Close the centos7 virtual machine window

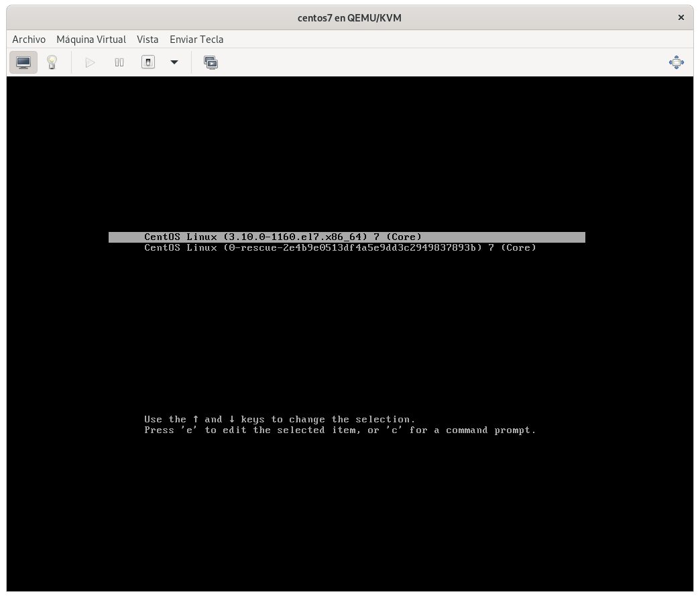681,17
